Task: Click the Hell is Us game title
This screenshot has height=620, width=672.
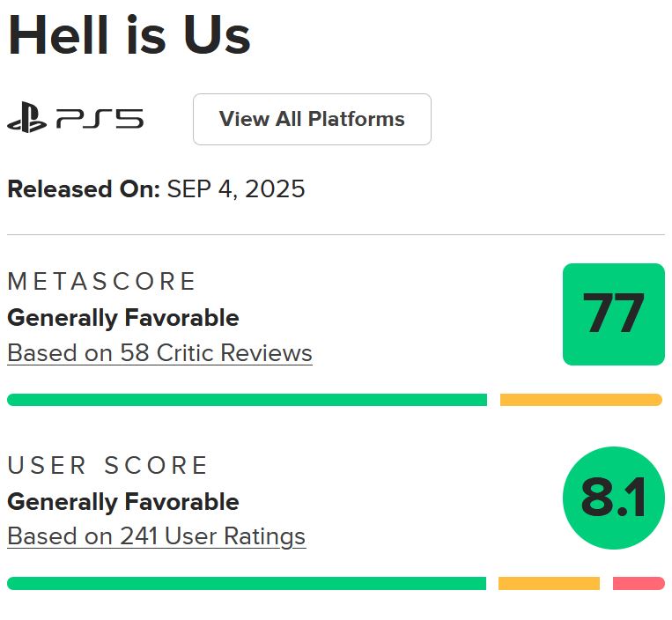Action: pos(129,36)
